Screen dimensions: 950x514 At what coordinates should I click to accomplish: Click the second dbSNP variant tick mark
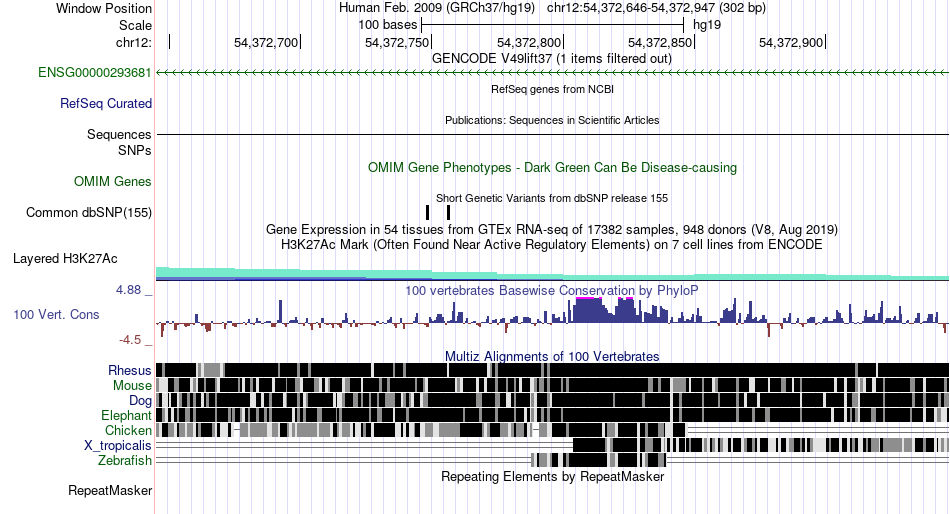pyautogui.click(x=448, y=212)
